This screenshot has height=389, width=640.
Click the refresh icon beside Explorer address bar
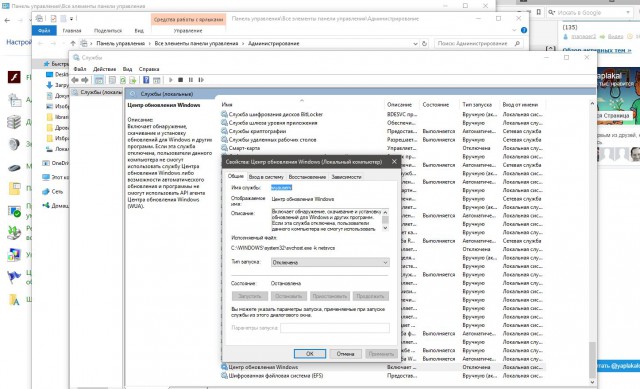pyautogui.click(x=424, y=43)
